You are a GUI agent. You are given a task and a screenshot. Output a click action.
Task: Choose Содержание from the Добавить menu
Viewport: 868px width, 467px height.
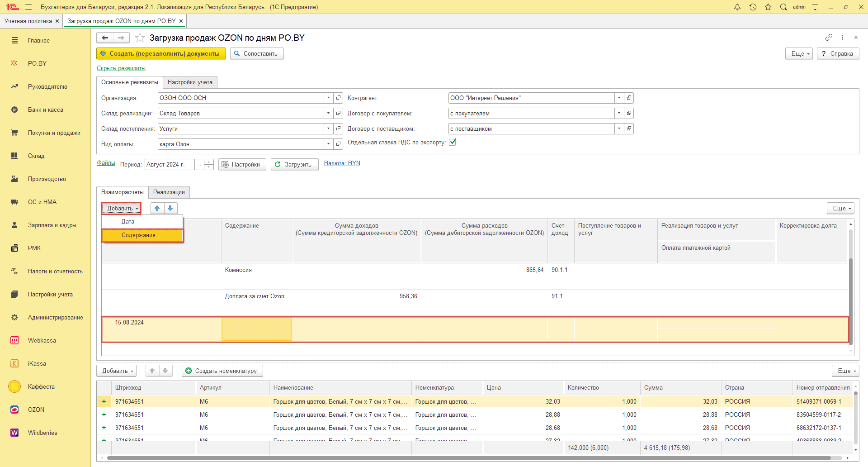142,235
